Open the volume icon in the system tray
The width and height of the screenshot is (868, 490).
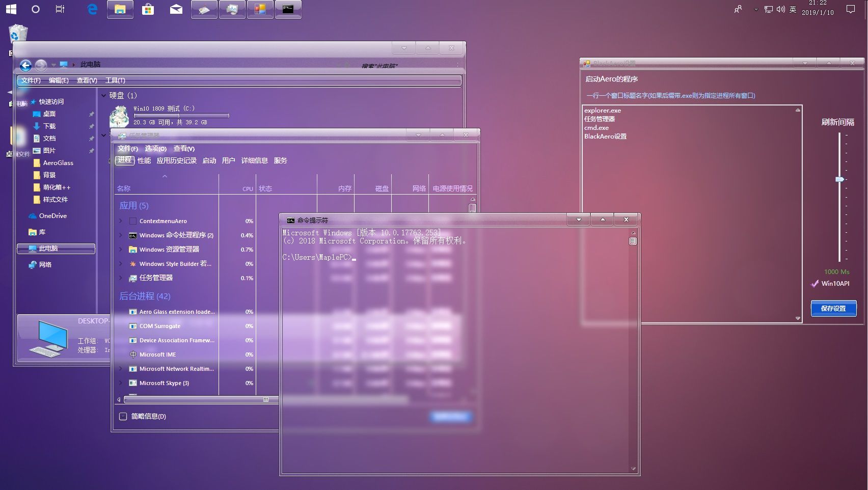(x=780, y=9)
